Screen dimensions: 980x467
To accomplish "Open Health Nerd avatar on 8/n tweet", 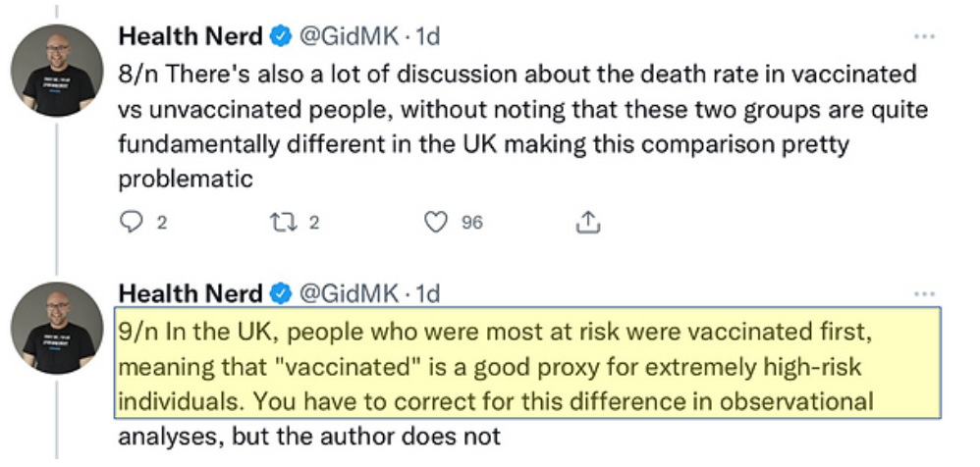I will (57, 71).
